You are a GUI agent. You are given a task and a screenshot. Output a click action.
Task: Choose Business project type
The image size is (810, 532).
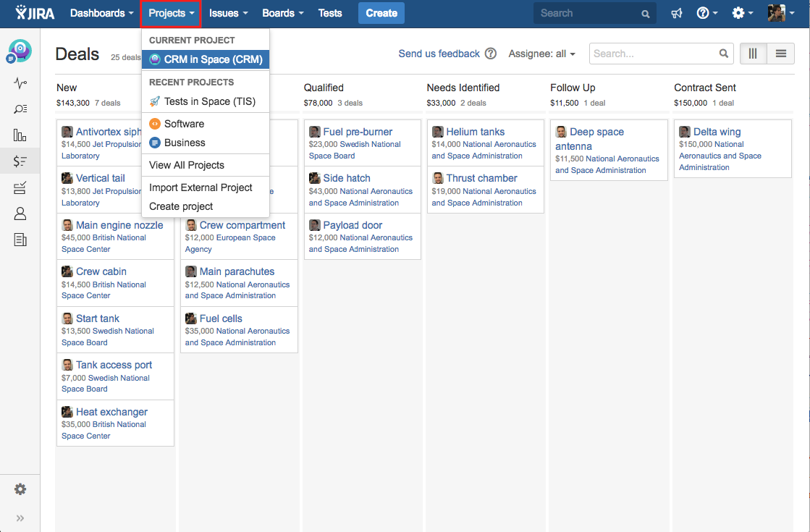click(x=206, y=143)
